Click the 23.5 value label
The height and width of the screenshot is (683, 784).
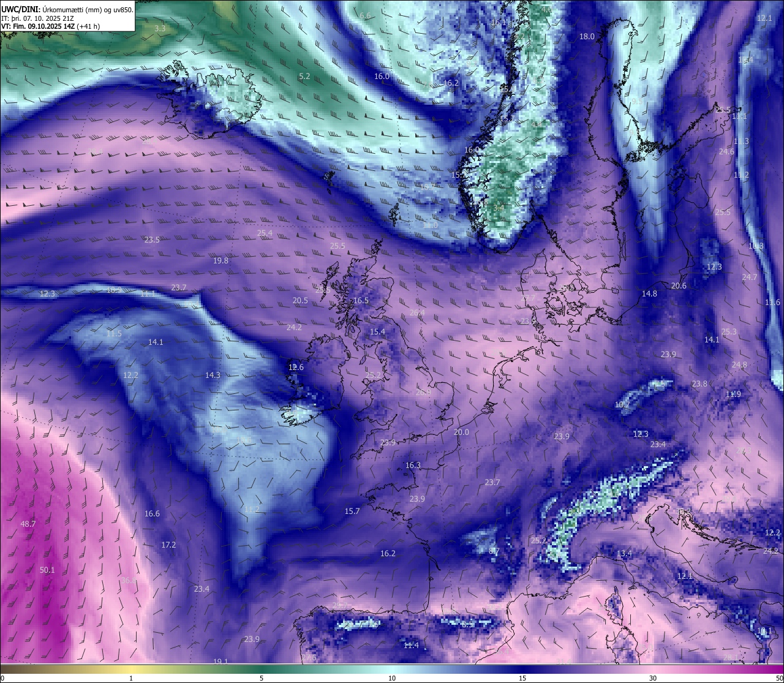pos(152,240)
